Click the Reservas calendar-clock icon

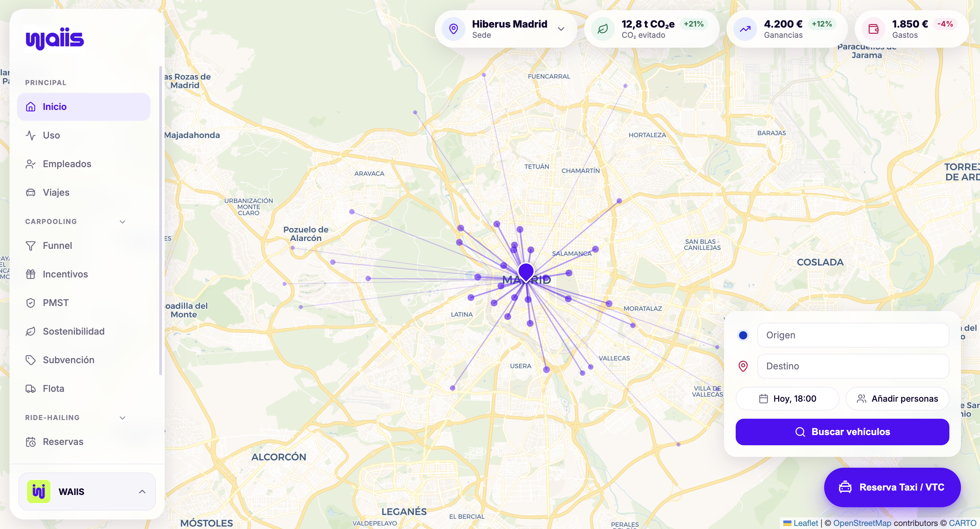tap(30, 442)
